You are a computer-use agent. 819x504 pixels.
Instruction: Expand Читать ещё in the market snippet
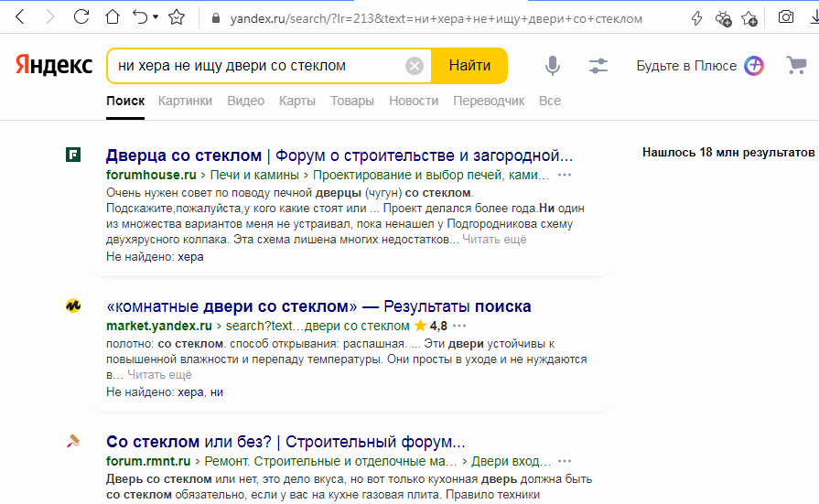[159, 374]
